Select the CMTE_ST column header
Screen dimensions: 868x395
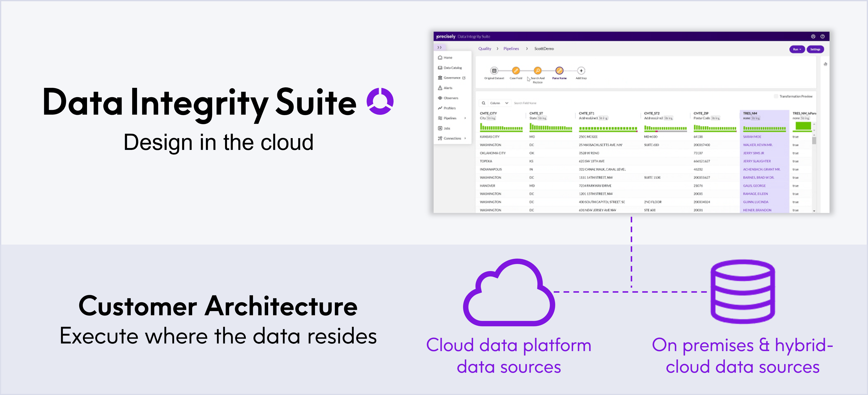(536, 114)
